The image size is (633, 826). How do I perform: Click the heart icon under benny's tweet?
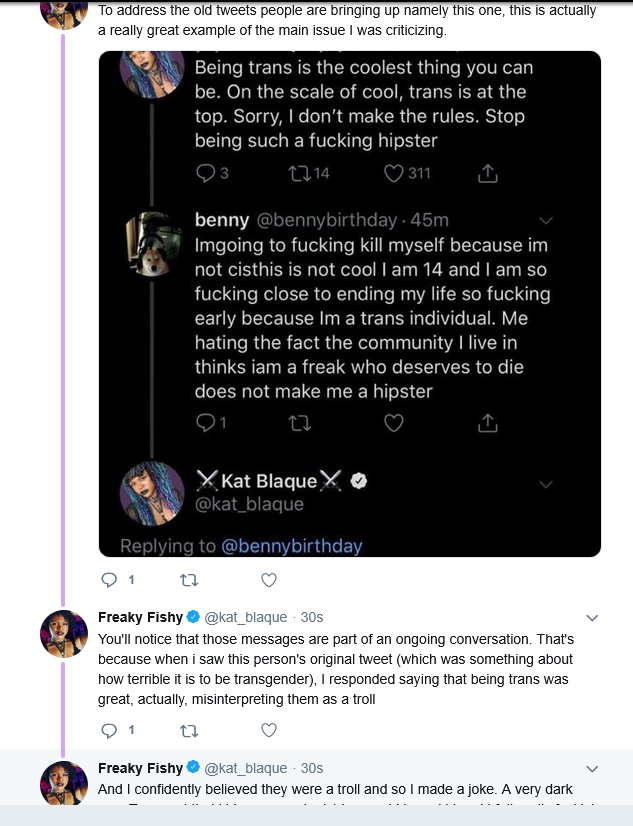click(394, 424)
